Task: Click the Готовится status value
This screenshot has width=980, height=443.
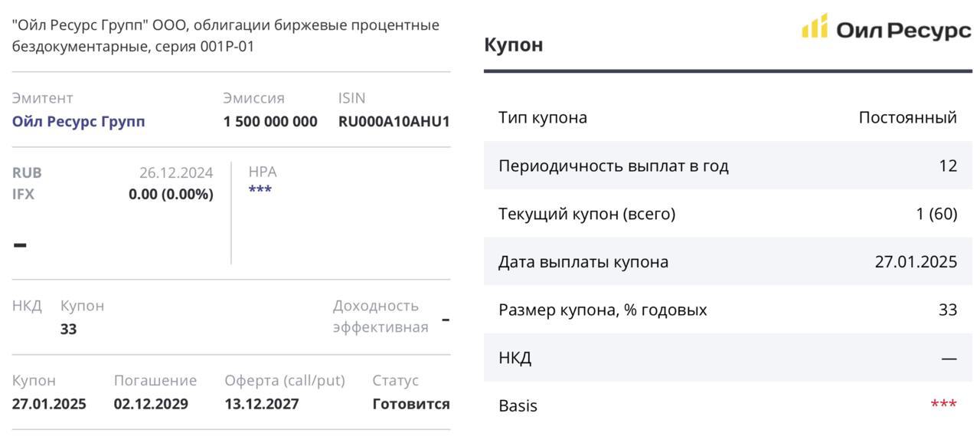Action: point(410,404)
